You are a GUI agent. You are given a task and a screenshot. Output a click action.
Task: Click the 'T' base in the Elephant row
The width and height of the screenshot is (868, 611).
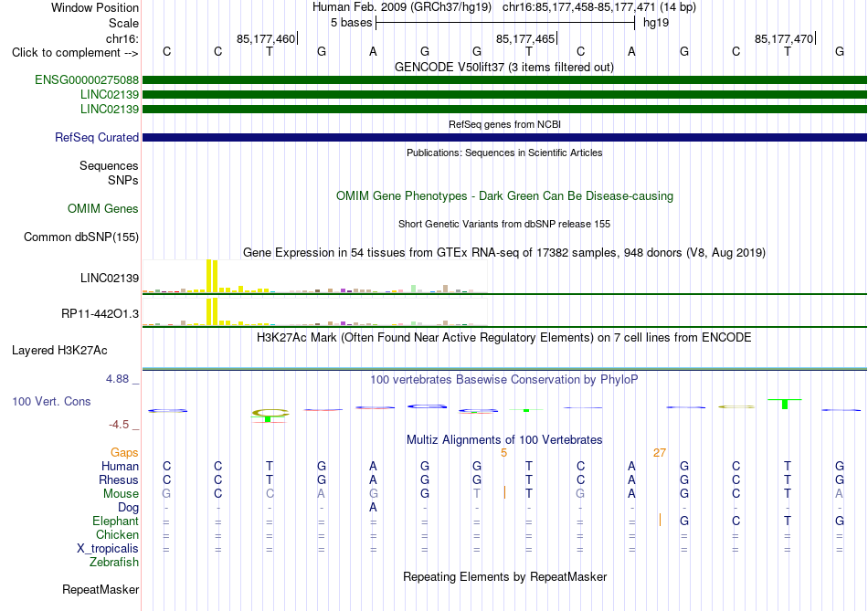[x=788, y=521]
